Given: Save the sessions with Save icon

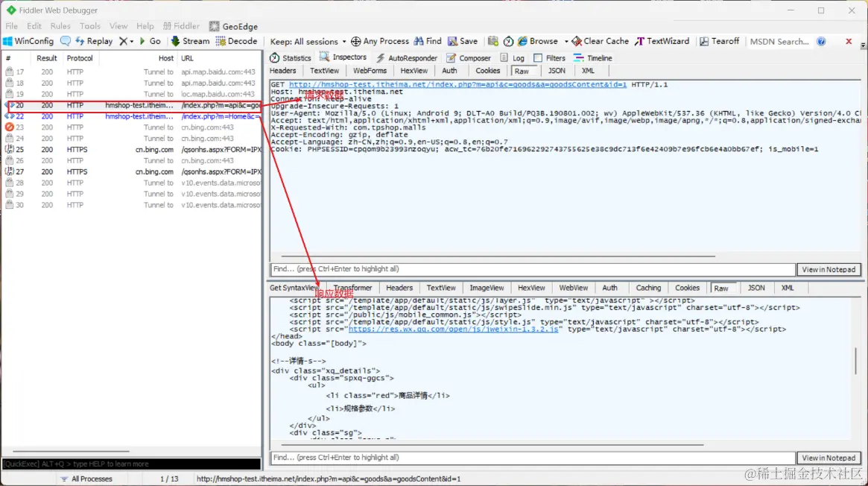Looking at the screenshot, I should (462, 41).
